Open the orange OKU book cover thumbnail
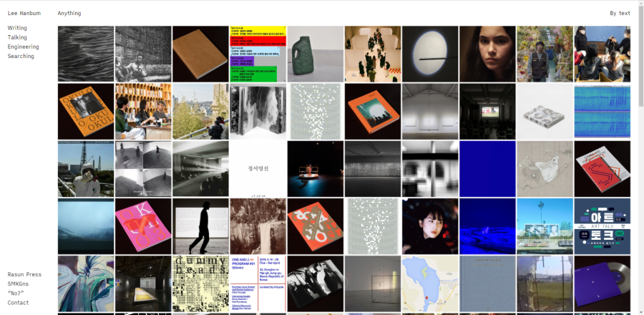644x315 pixels. (x=86, y=112)
